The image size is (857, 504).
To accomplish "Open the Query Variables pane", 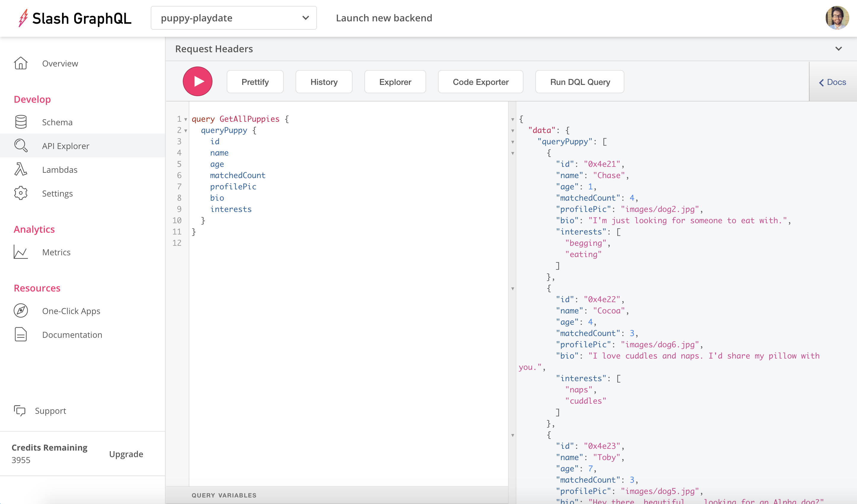I will tap(224, 495).
